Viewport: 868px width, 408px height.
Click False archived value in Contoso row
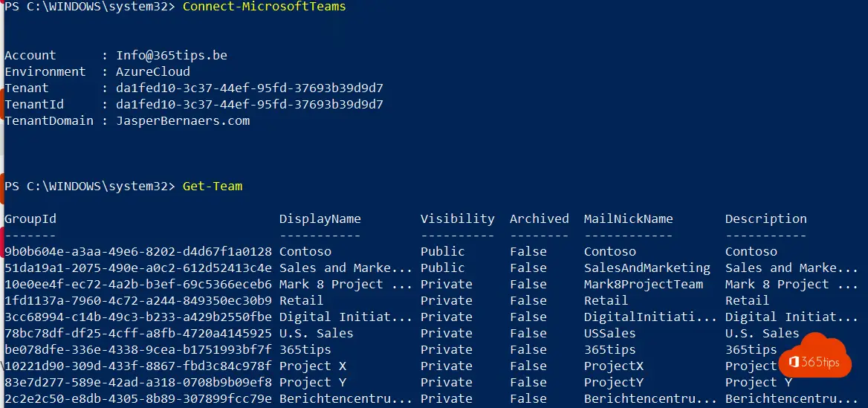pyautogui.click(x=528, y=251)
